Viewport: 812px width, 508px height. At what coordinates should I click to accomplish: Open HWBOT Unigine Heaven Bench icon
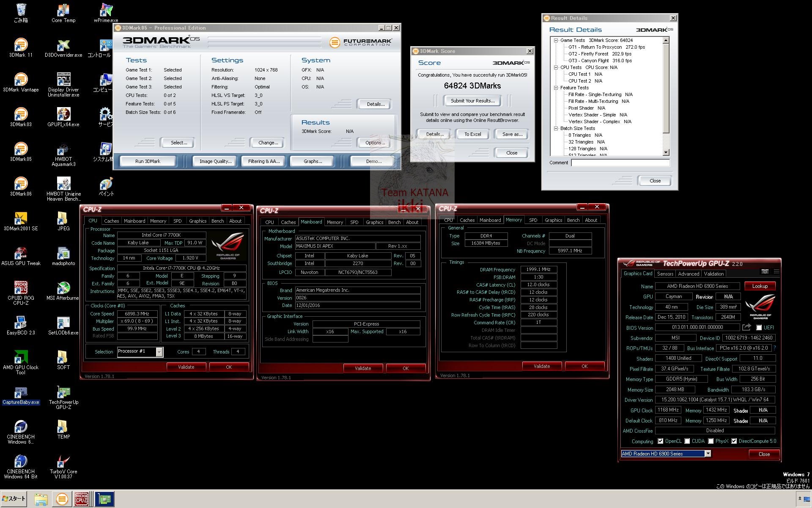click(x=63, y=189)
